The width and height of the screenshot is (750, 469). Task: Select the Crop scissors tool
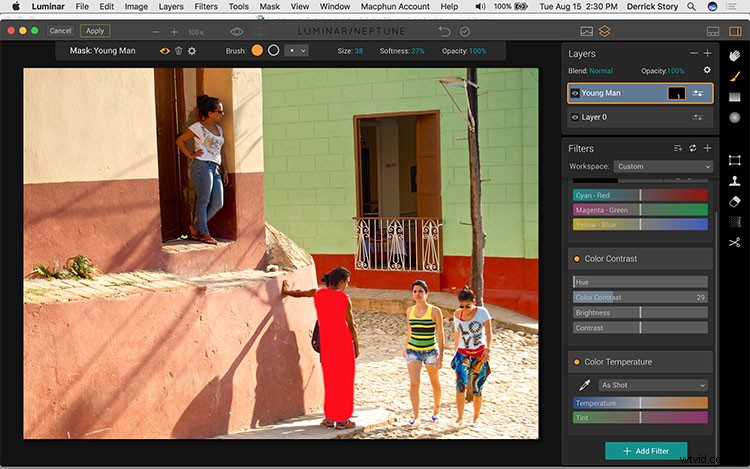pos(735,242)
